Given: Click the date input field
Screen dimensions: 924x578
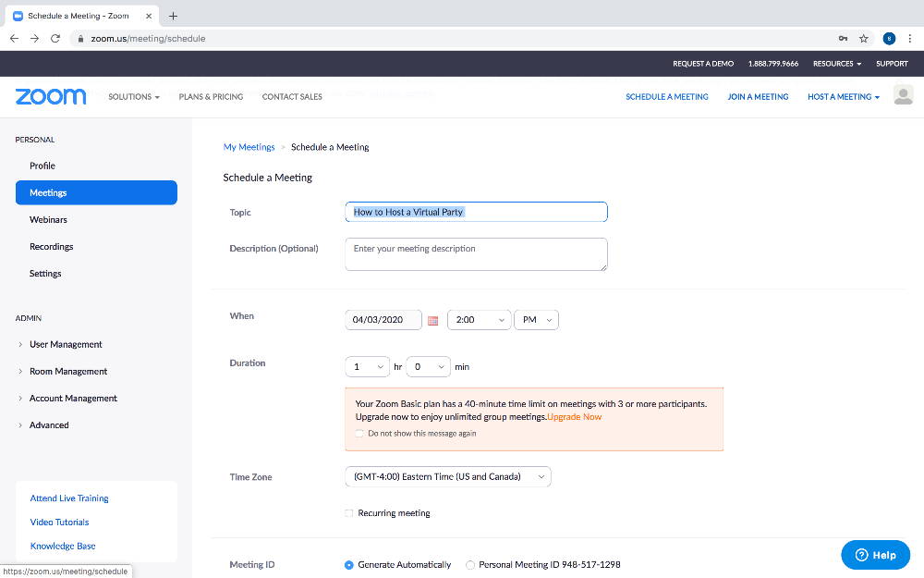Looking at the screenshot, I should [x=383, y=320].
